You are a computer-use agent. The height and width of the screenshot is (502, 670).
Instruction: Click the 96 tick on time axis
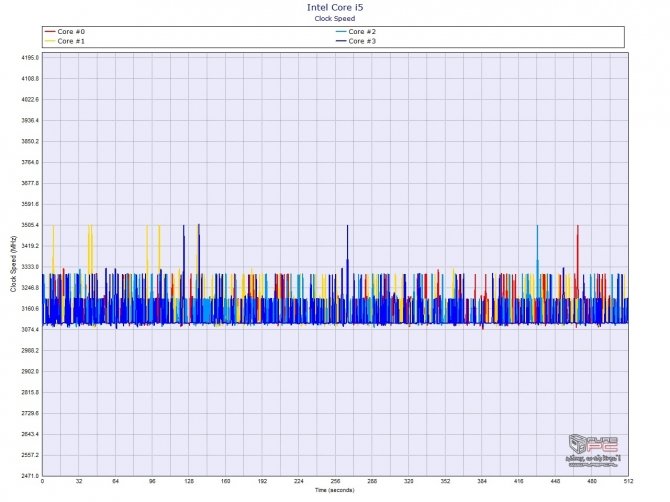[x=153, y=481]
